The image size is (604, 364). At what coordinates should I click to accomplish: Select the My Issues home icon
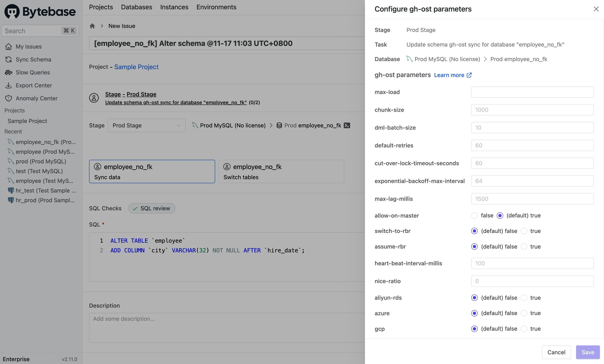point(9,46)
